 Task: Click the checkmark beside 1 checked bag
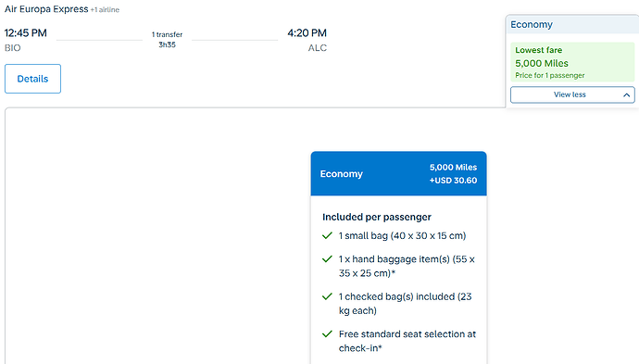(x=327, y=296)
